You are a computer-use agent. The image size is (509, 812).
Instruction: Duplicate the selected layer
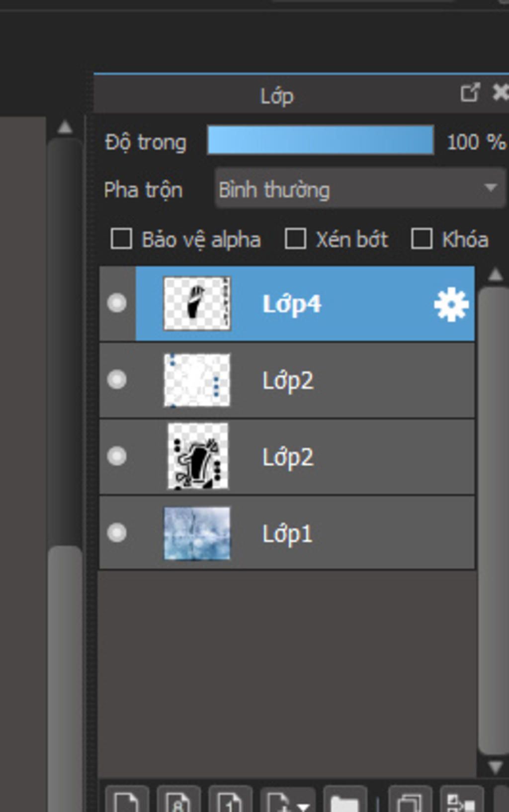pos(410,801)
